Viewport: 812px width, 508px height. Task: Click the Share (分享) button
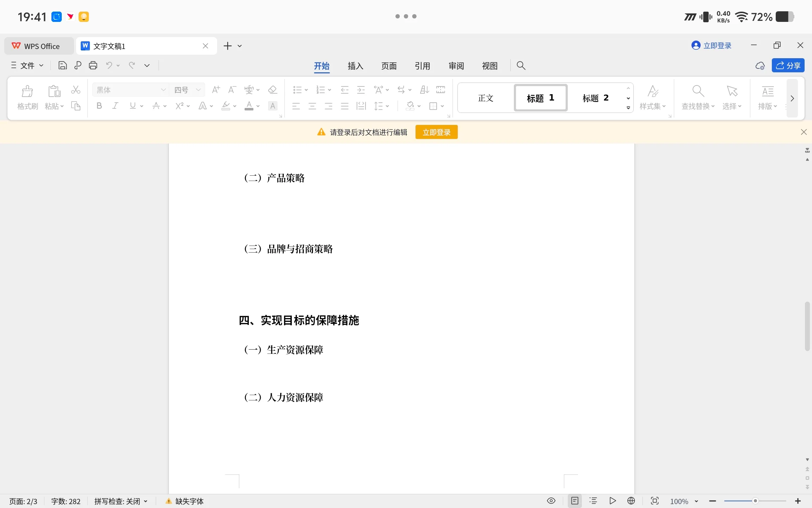pyautogui.click(x=788, y=66)
